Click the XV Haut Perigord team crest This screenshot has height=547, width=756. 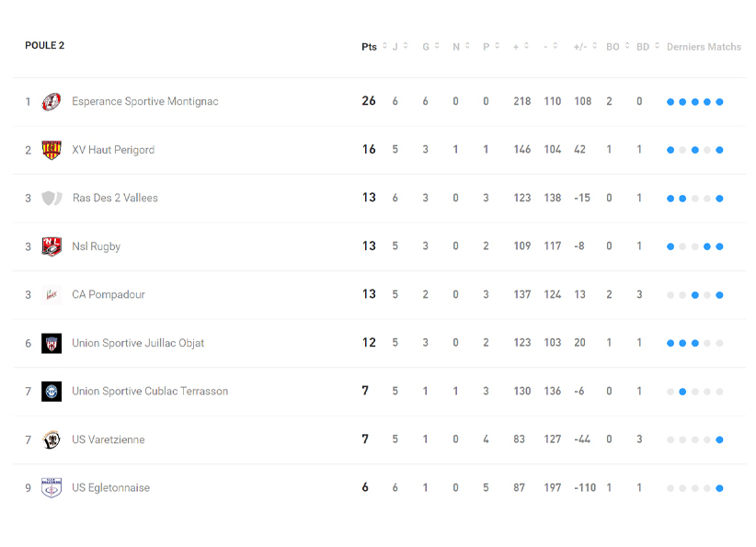click(x=52, y=150)
